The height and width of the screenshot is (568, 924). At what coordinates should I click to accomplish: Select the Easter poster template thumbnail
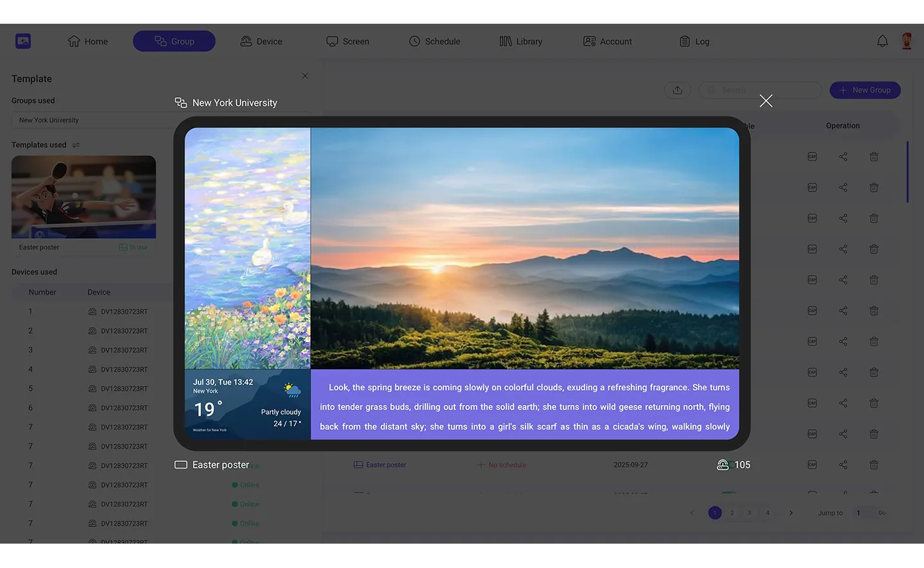click(83, 197)
